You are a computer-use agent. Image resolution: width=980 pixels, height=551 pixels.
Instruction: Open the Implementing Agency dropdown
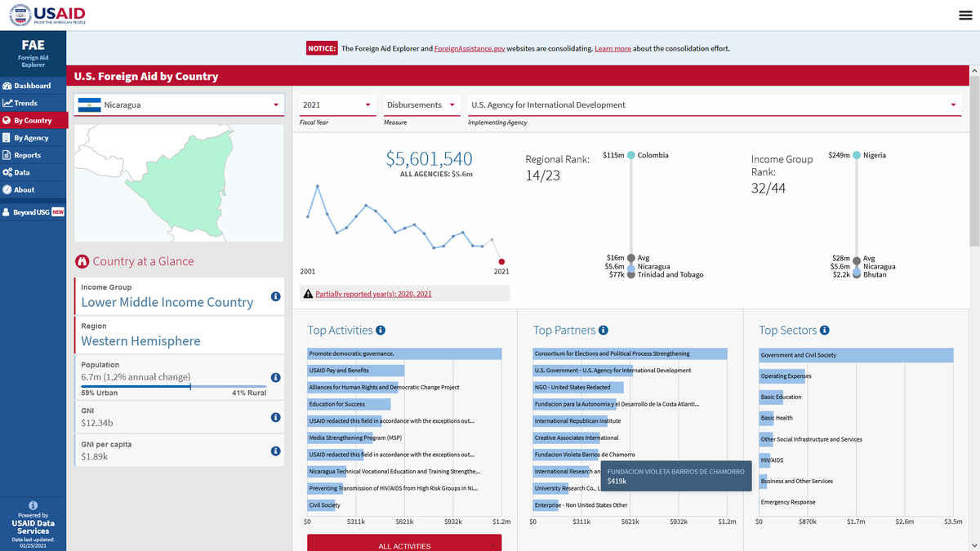coord(715,105)
